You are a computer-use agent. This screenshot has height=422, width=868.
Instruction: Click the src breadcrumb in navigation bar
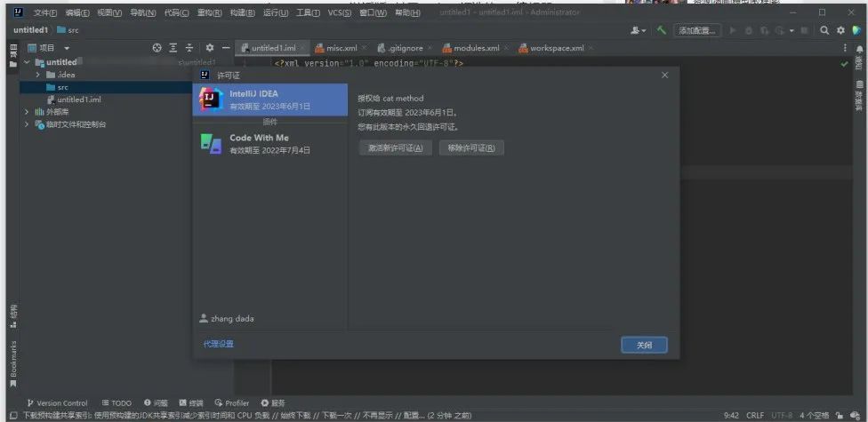click(x=68, y=30)
